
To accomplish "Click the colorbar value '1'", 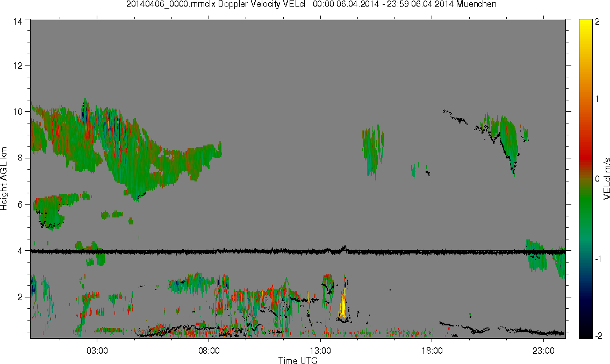I will coord(597,99).
